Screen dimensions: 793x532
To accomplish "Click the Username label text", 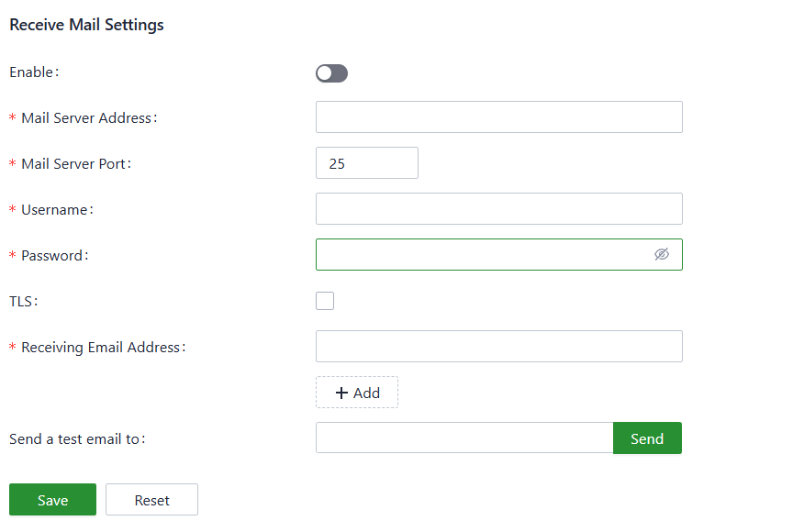I will [57, 209].
